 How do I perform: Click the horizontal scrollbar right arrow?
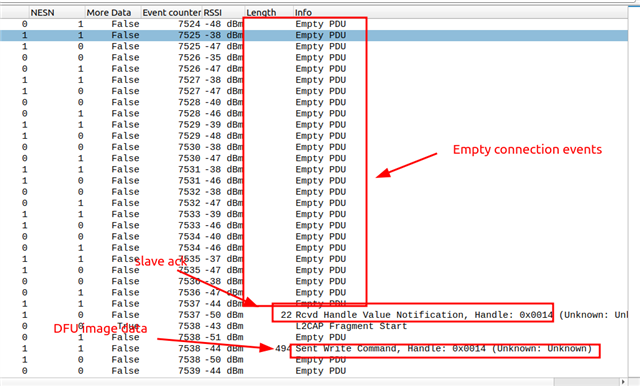click(623, 382)
